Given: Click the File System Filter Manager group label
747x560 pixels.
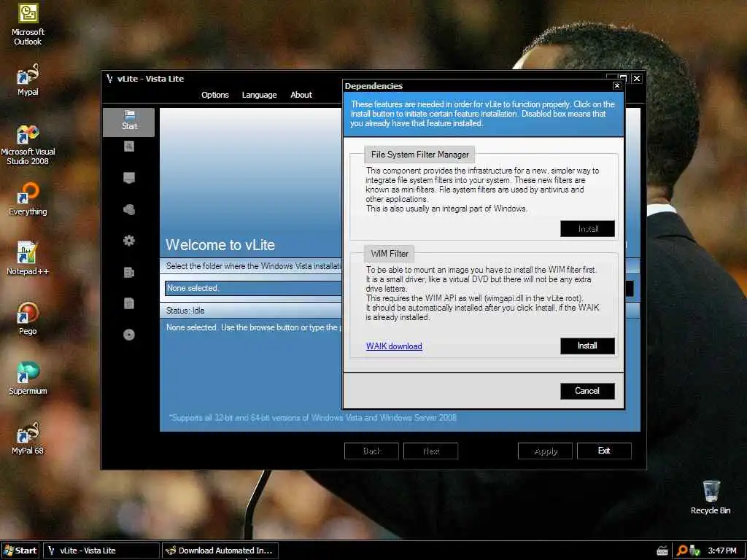Looking at the screenshot, I should click(419, 155).
